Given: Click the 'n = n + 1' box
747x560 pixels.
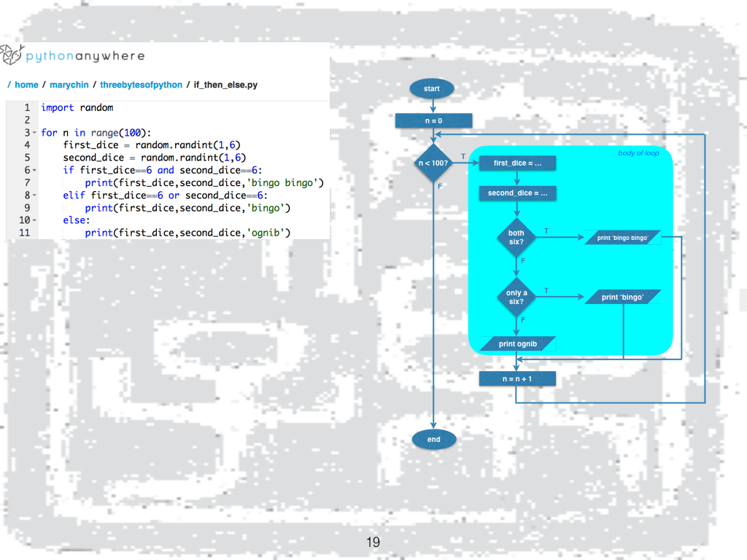Looking at the screenshot, I should click(x=517, y=378).
